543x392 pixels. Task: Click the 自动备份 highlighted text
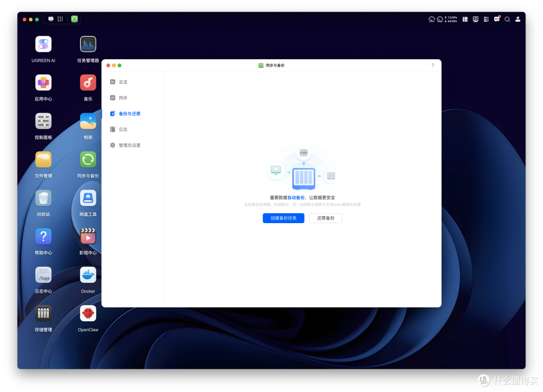[x=296, y=198]
